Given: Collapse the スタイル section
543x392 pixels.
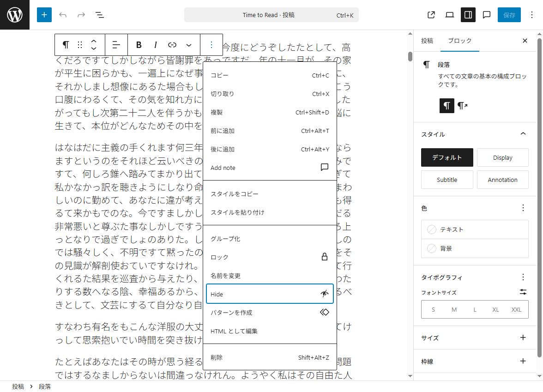Looking at the screenshot, I should 523,134.
